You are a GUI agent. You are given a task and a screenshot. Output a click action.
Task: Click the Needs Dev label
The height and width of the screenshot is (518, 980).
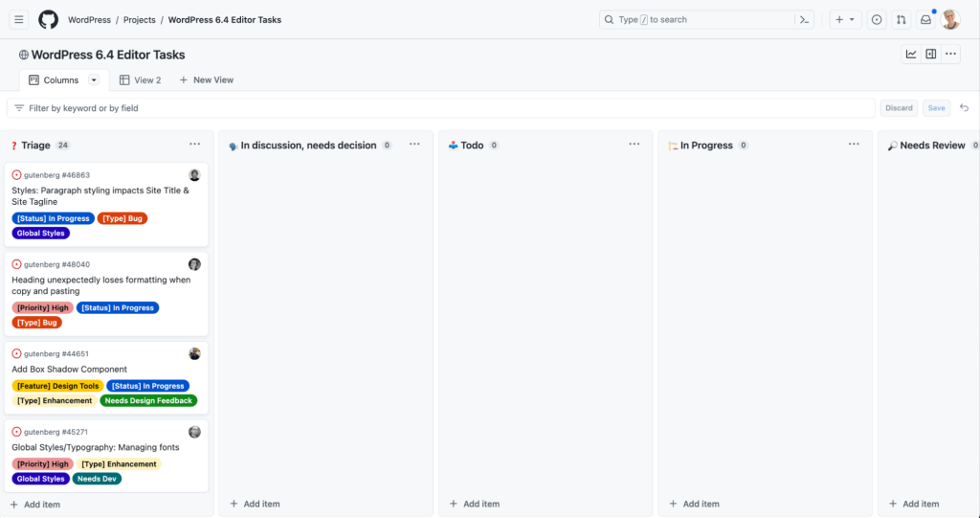(97, 479)
